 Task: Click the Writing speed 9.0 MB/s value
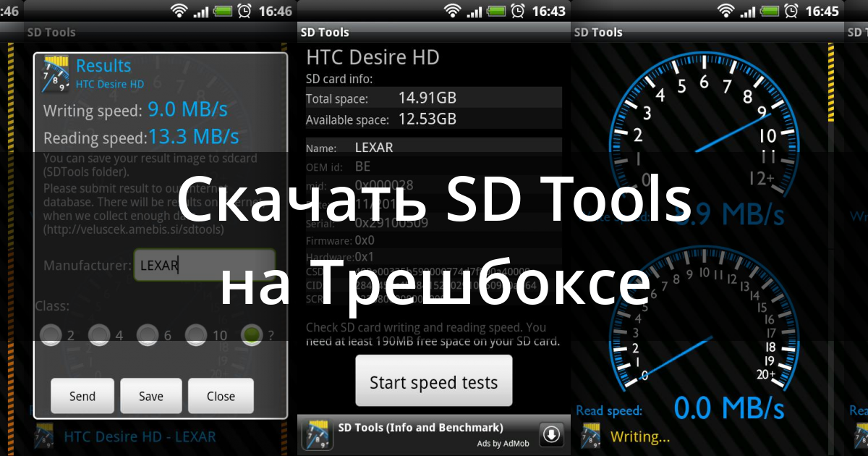pyautogui.click(x=187, y=110)
